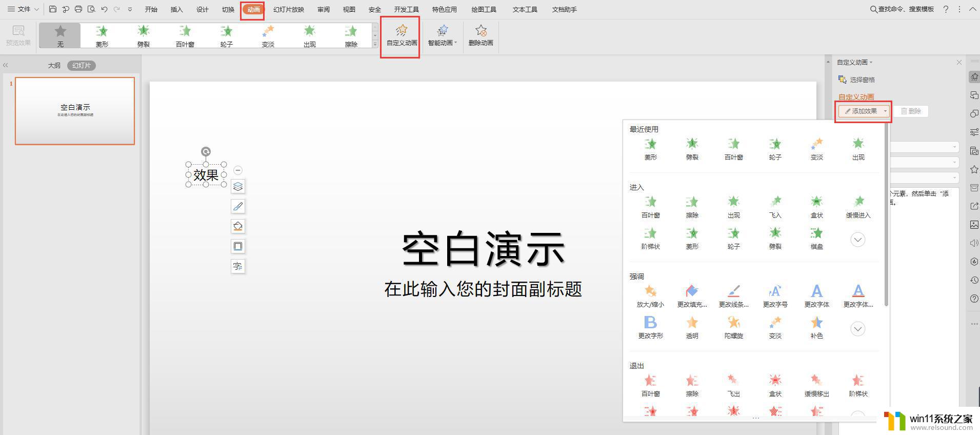Click the help question mark icon top right
The height and width of the screenshot is (435, 980).
click(x=946, y=9)
